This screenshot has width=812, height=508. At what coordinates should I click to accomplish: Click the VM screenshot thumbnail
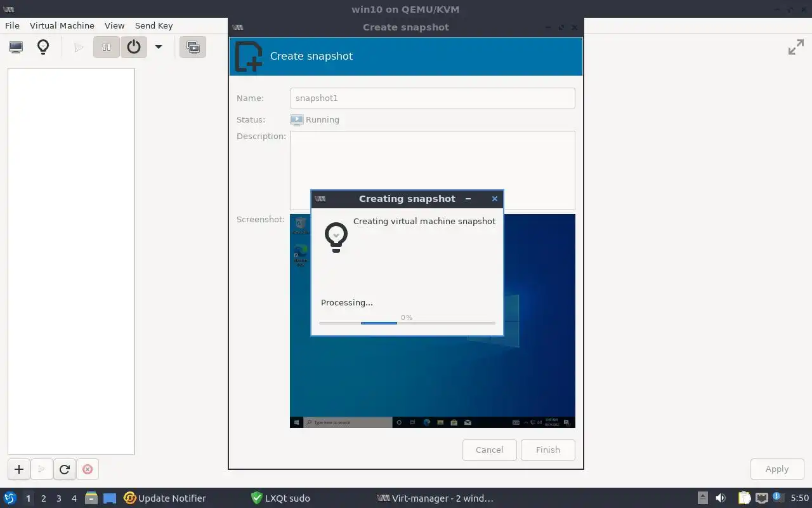pyautogui.click(x=433, y=321)
